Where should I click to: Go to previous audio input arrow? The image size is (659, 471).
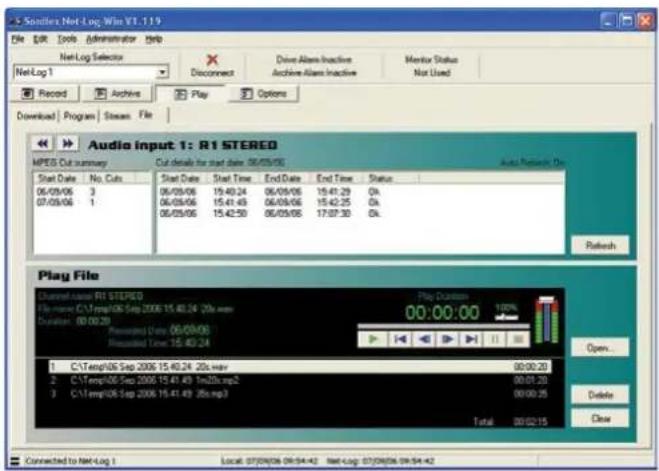tap(42, 144)
